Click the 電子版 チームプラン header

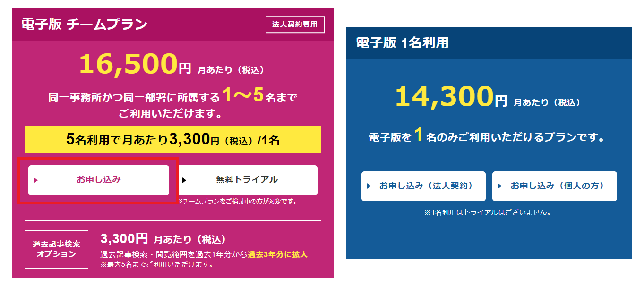click(x=85, y=25)
